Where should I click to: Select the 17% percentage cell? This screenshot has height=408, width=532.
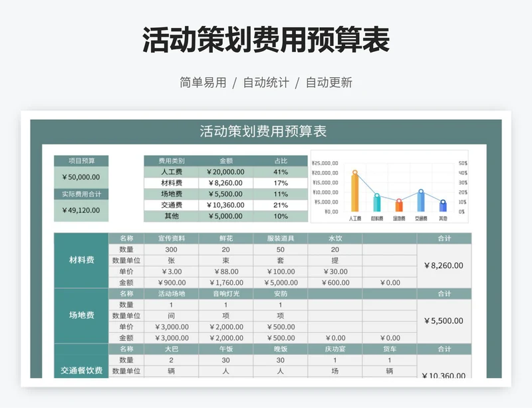point(281,183)
